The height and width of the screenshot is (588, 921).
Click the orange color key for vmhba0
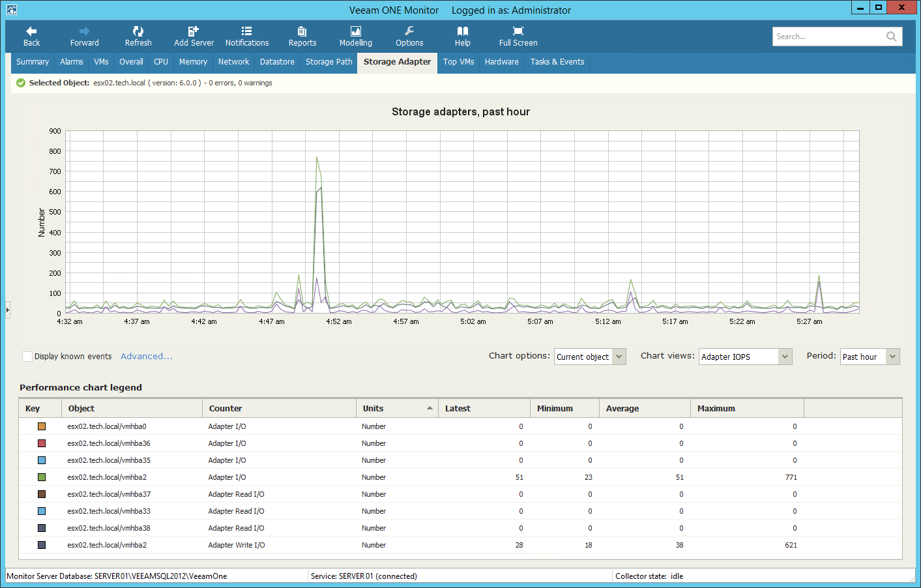42,426
